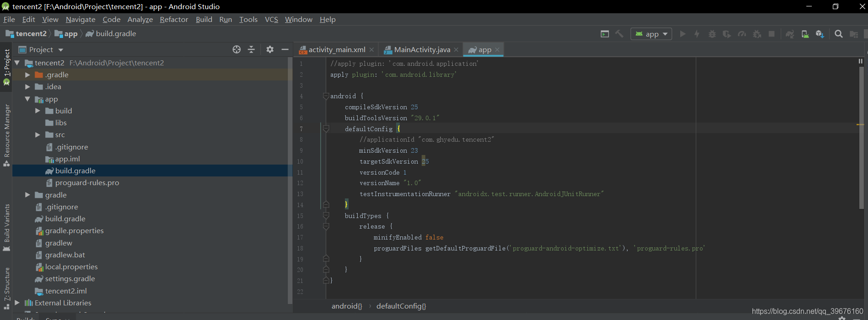Viewport: 868px width, 320px height.
Task: Expand the .gradle folder
Action: tap(27, 75)
